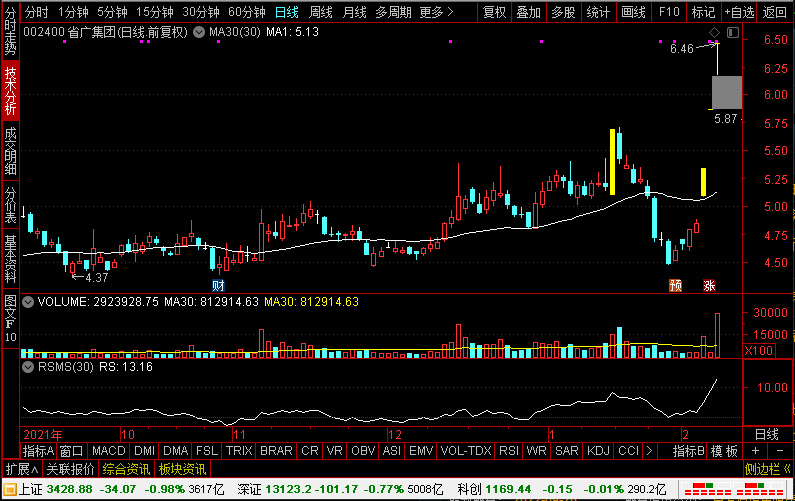
Task: Switch to the RSI indicator
Action: click(509, 451)
